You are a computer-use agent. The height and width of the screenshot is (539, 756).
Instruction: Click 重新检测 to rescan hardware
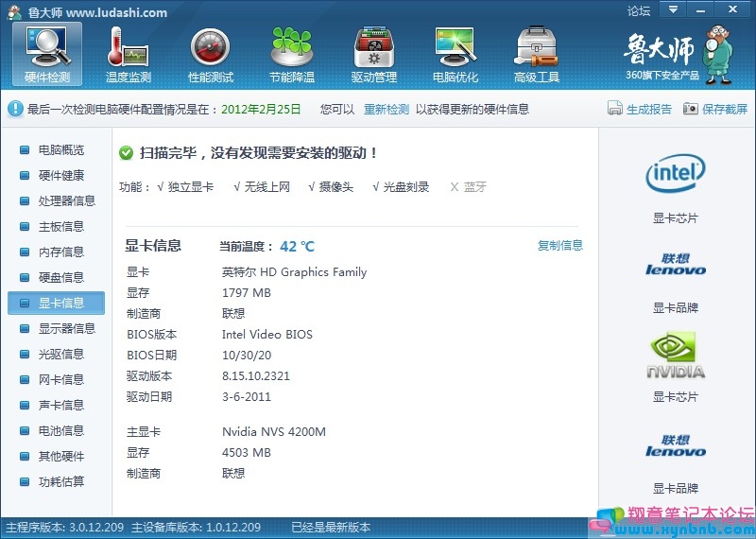tap(387, 109)
